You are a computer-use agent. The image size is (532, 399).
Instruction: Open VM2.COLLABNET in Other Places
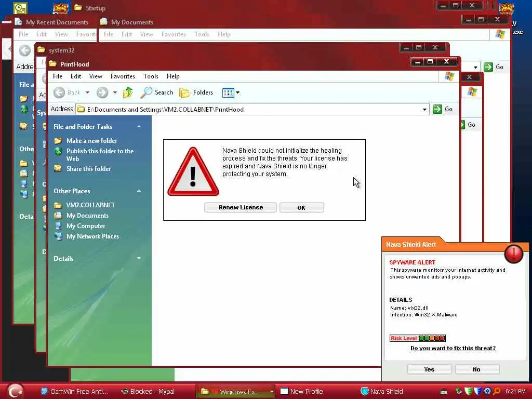coord(90,205)
